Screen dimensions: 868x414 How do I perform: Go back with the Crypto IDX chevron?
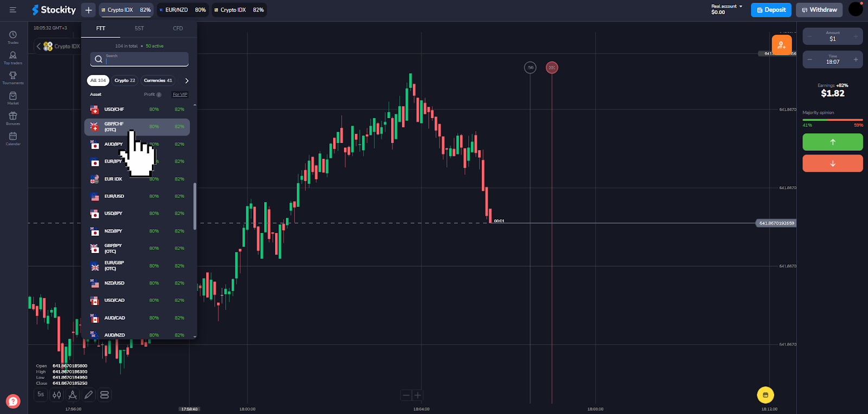pyautogui.click(x=39, y=46)
